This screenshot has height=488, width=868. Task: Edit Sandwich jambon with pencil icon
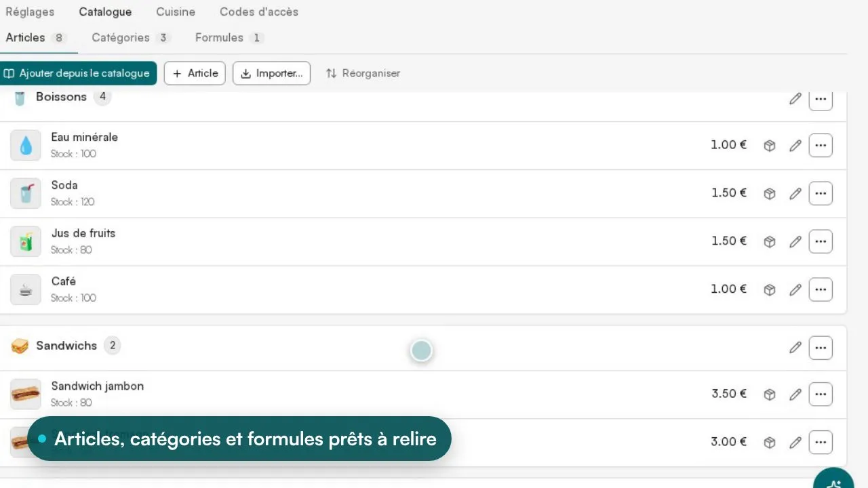point(795,394)
